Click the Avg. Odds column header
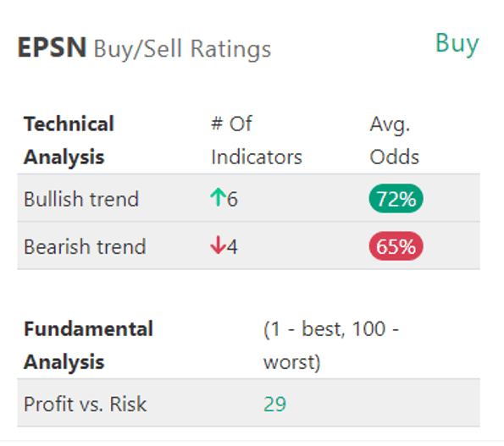Viewport: 504px width, 446px height. (x=395, y=140)
